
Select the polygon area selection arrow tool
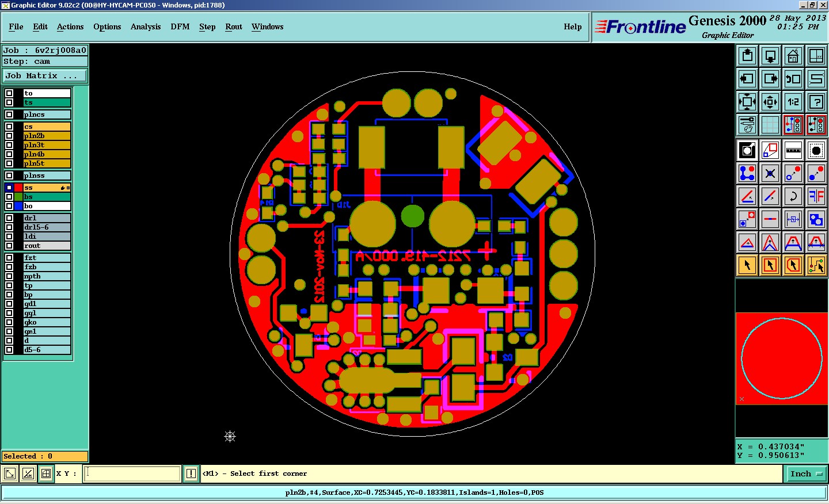pos(793,265)
